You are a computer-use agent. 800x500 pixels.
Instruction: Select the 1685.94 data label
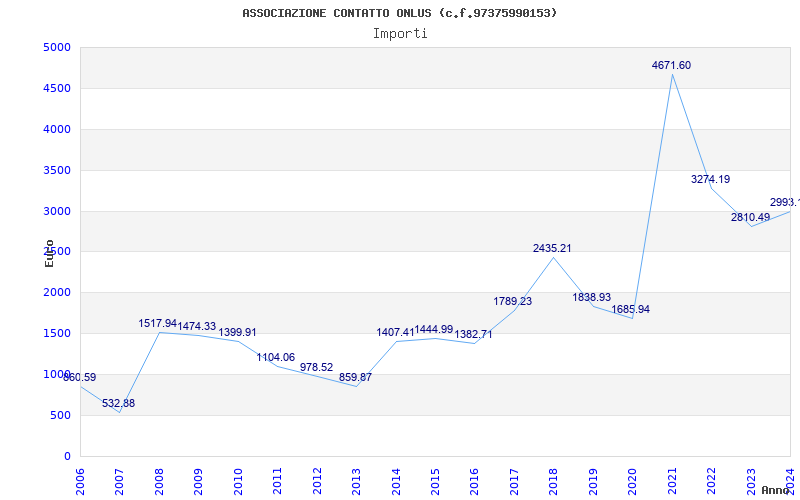point(631,310)
